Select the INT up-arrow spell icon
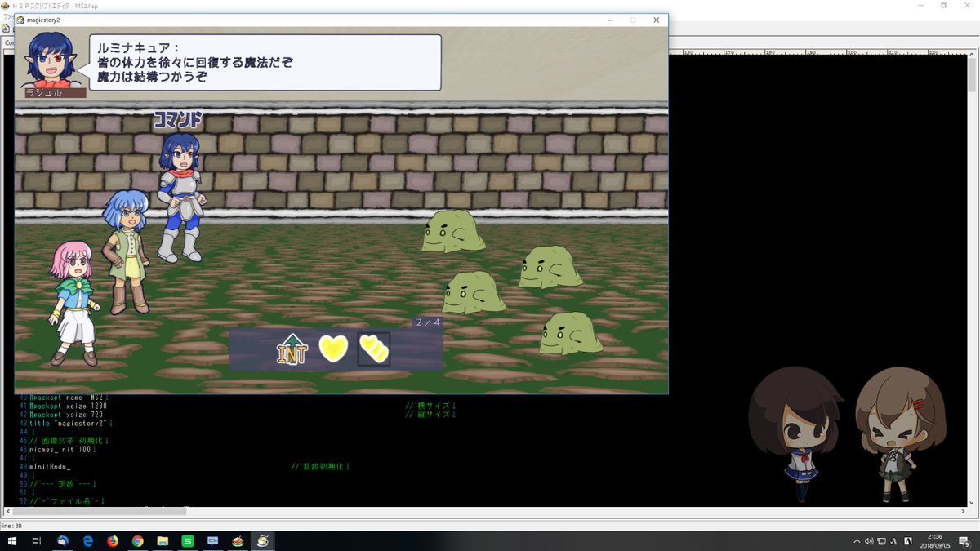The height and width of the screenshot is (551, 980). pos(292,349)
